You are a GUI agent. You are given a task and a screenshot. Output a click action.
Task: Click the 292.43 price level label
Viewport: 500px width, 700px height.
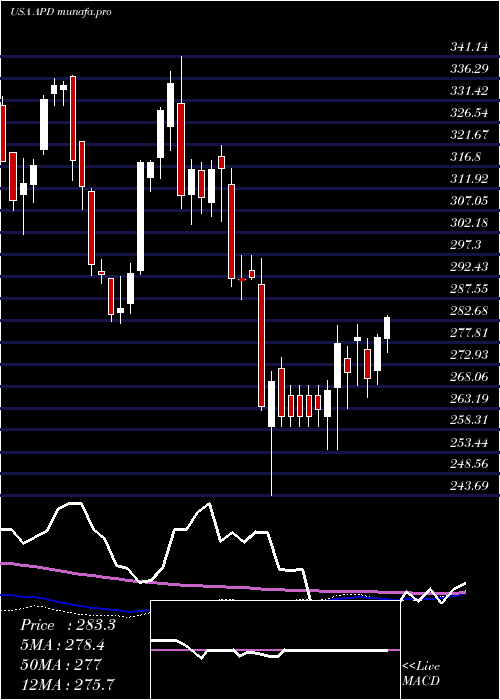coord(469,267)
